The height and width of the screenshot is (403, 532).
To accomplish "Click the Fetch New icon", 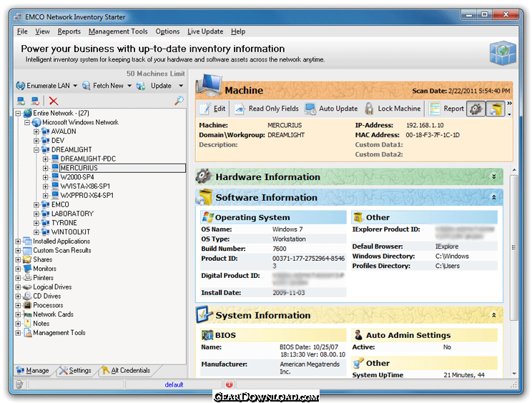I will pos(87,86).
